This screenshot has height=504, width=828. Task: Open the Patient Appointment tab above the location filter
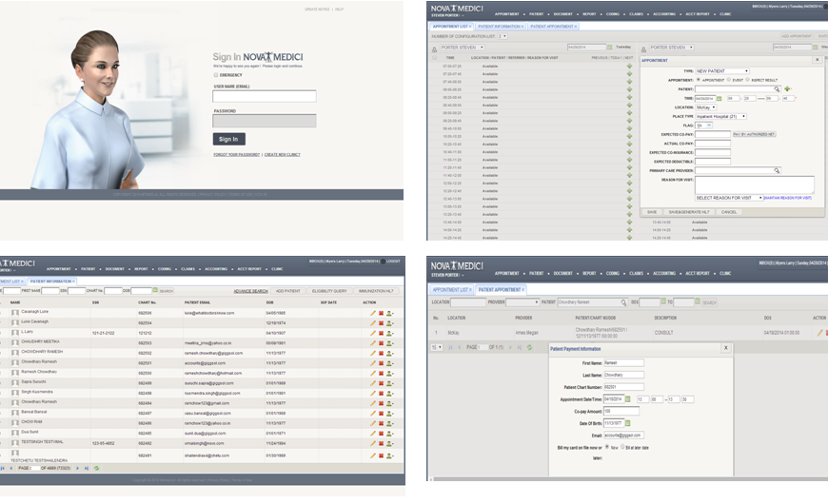[x=498, y=289]
